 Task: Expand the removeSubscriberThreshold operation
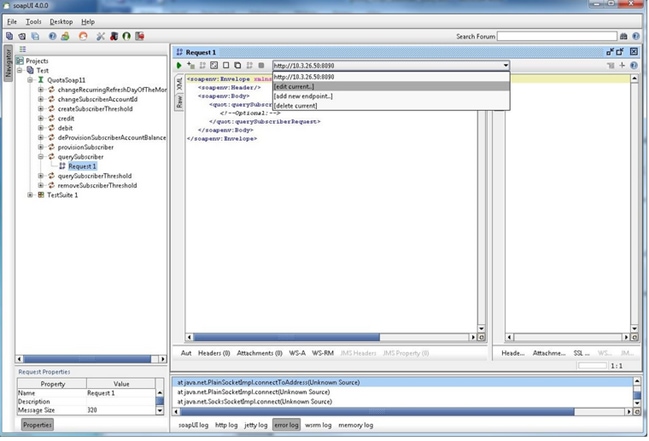[x=41, y=186]
